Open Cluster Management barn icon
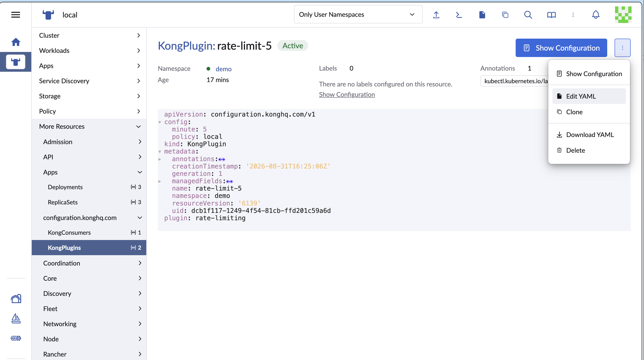This screenshot has width=644, height=360. coord(16,299)
